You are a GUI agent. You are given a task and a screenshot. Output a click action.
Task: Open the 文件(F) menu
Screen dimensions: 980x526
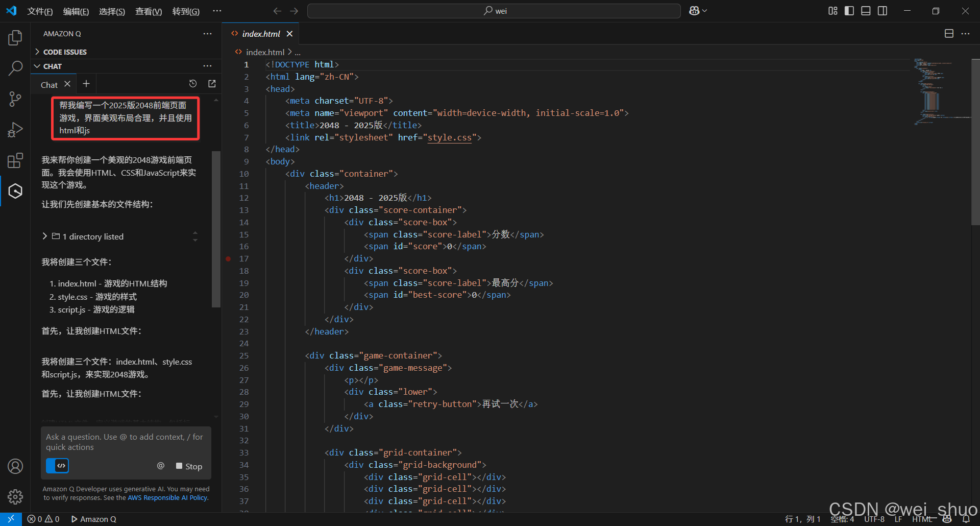[40, 11]
